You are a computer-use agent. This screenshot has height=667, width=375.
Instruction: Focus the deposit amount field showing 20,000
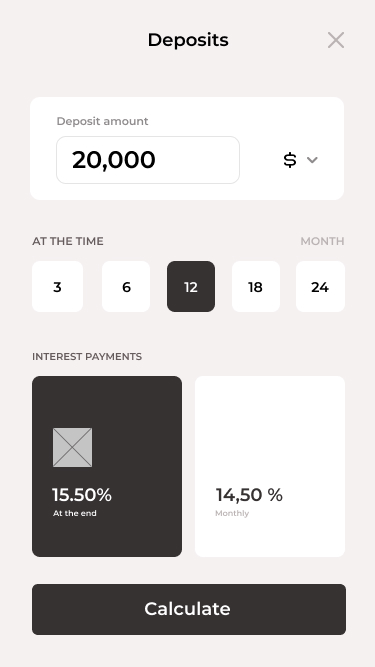pyautogui.click(x=148, y=160)
